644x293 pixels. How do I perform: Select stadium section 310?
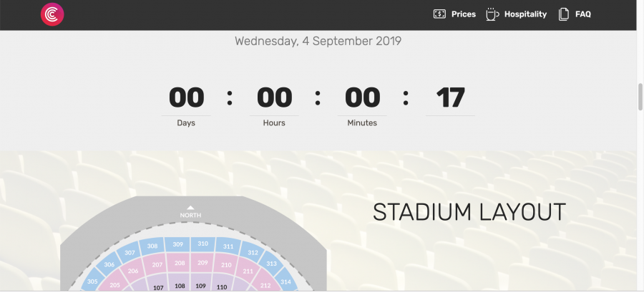pos(203,244)
